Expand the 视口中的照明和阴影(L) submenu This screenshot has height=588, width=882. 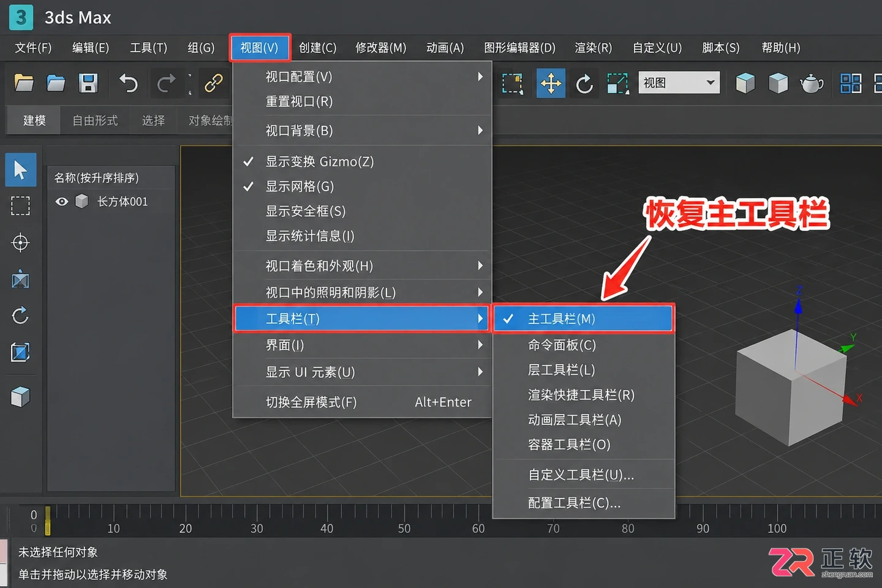click(x=363, y=292)
